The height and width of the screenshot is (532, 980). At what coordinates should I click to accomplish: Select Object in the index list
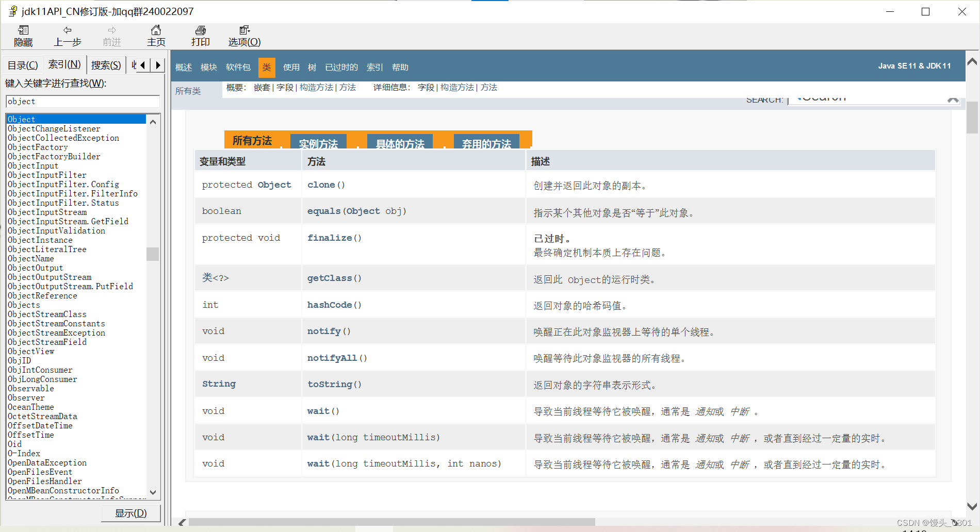pos(76,119)
